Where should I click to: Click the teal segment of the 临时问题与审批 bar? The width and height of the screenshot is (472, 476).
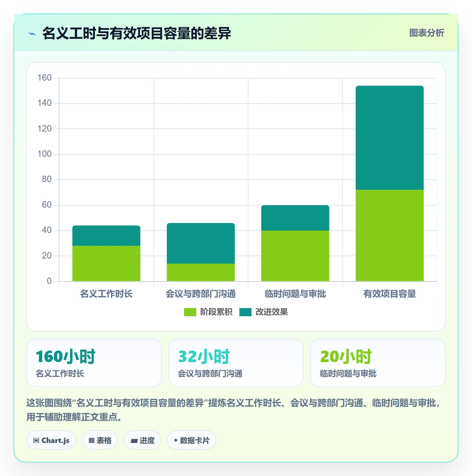pyautogui.click(x=295, y=218)
